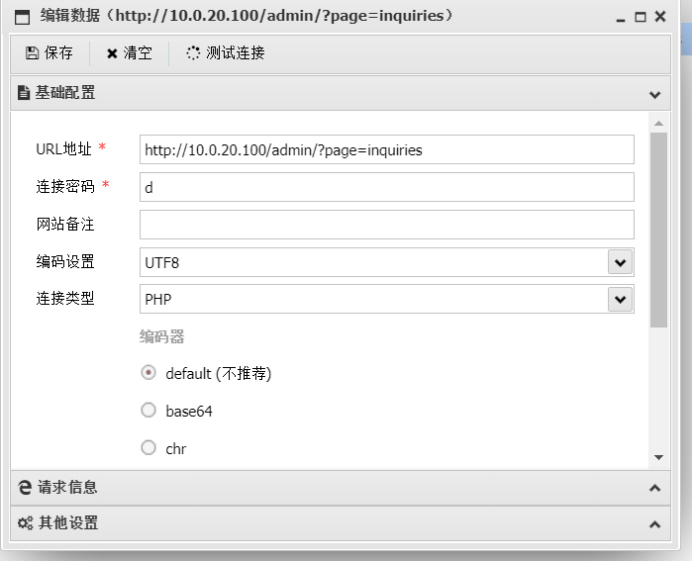Click the other settings gears icon

click(25, 523)
